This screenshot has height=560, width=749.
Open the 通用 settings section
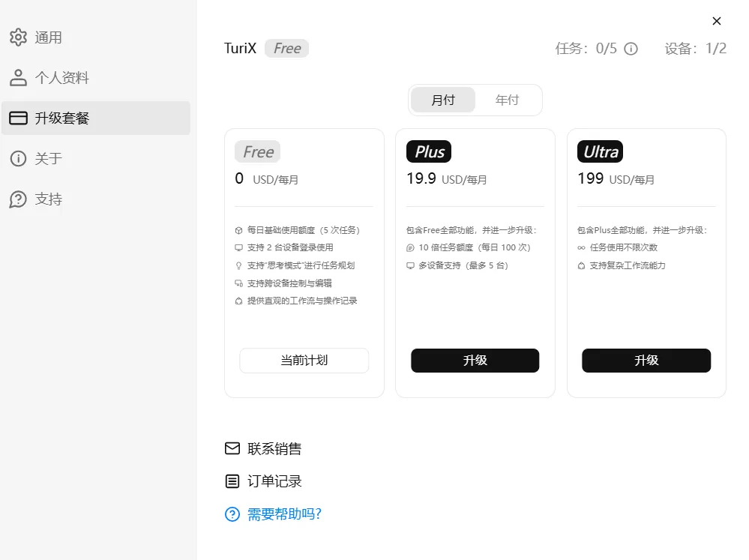point(49,37)
